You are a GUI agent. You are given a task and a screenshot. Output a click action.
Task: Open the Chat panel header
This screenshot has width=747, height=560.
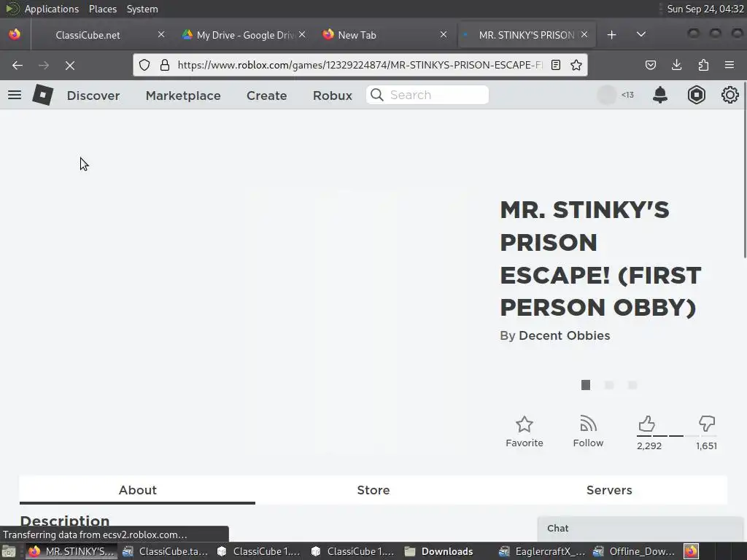point(639,528)
